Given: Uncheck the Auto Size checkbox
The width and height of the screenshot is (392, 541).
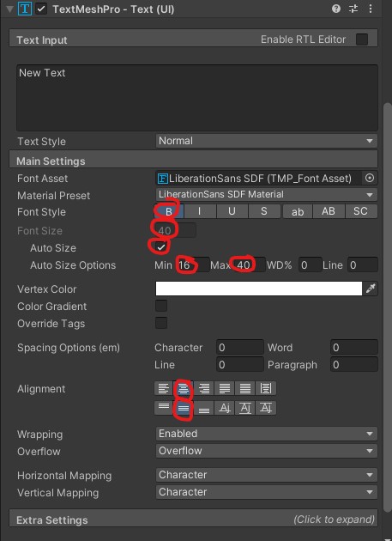Looking at the screenshot, I should pyautogui.click(x=161, y=247).
